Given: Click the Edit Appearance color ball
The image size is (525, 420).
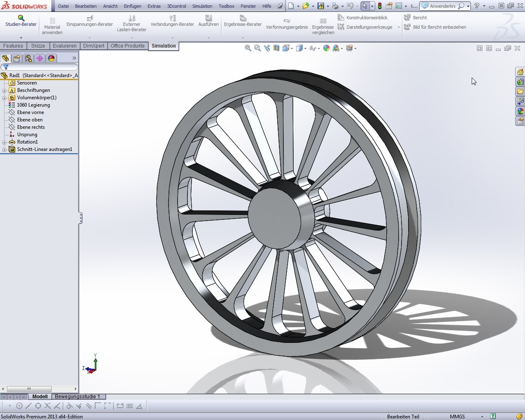Looking at the screenshot, I should [326, 48].
